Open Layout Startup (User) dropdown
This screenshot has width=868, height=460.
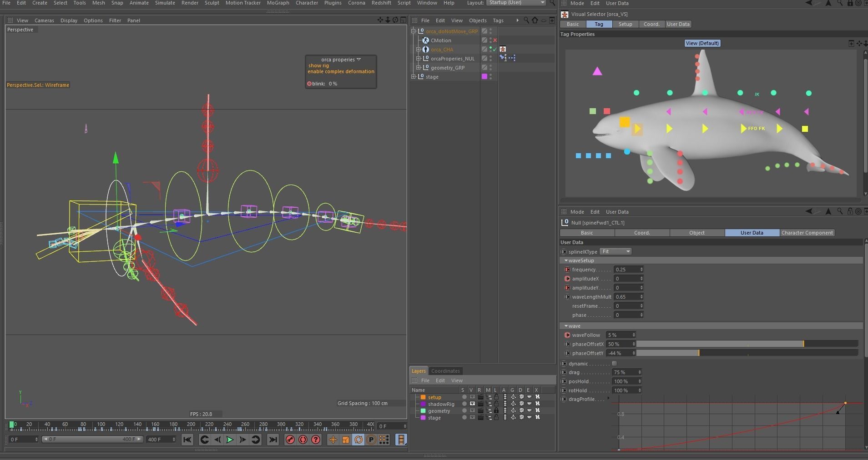tap(516, 3)
